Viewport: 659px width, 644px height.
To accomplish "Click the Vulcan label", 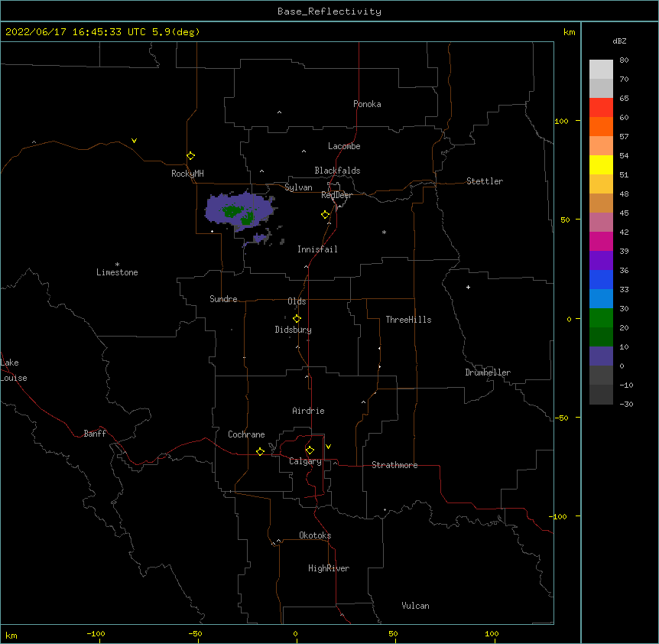I will click(415, 606).
